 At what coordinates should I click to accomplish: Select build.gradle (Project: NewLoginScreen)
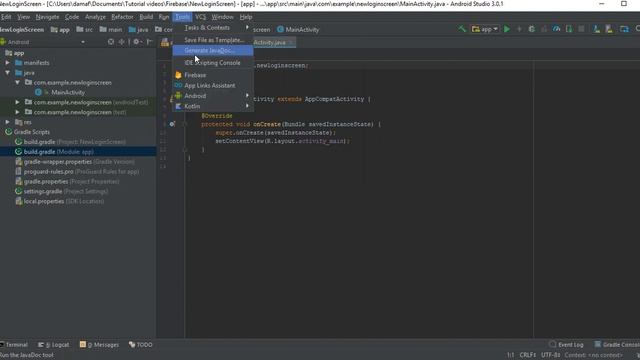(75, 142)
